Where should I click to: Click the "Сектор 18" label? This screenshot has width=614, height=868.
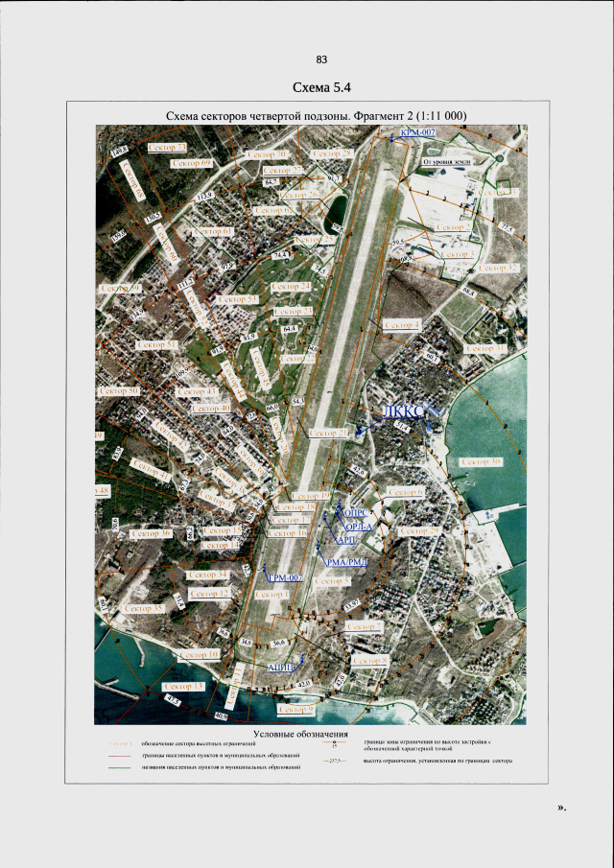296,506
